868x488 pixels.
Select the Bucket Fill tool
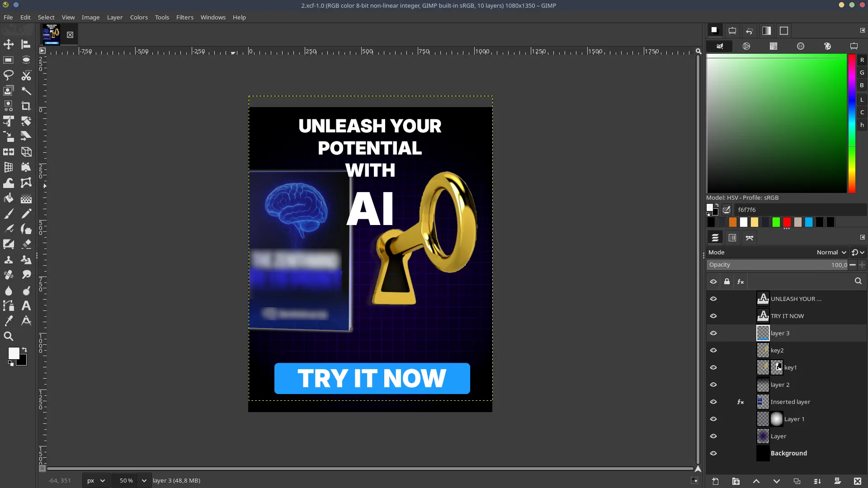tap(9, 198)
